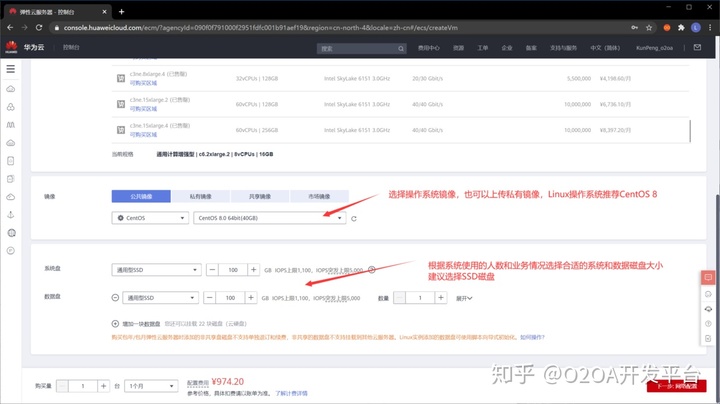Go back in the browser
Image resolution: width=720 pixels, height=404 pixels.
(10, 28)
